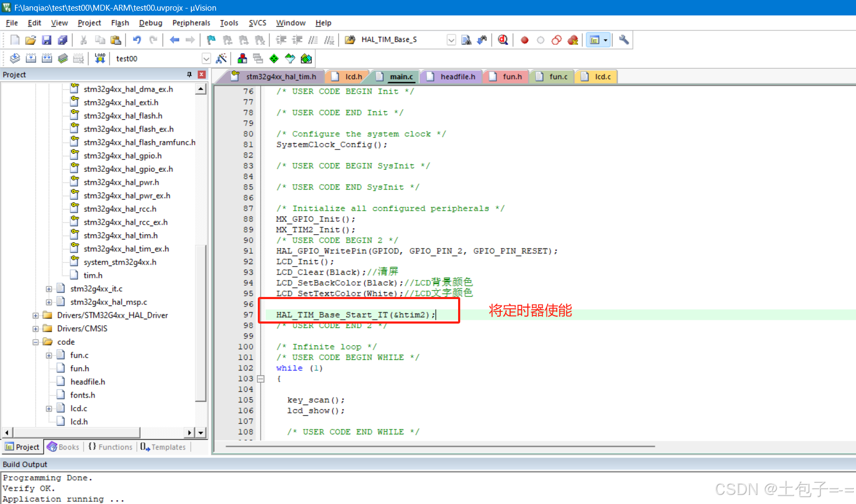Switch to the Books panel tab
Image resolution: width=856 pixels, height=504 pixels.
tap(63, 447)
